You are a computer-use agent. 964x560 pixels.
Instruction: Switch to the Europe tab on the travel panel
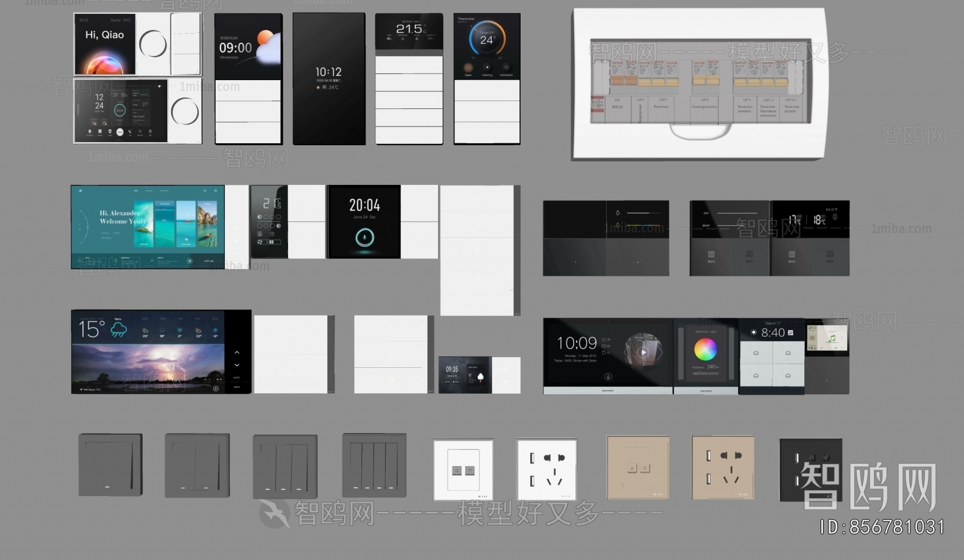click(x=149, y=190)
